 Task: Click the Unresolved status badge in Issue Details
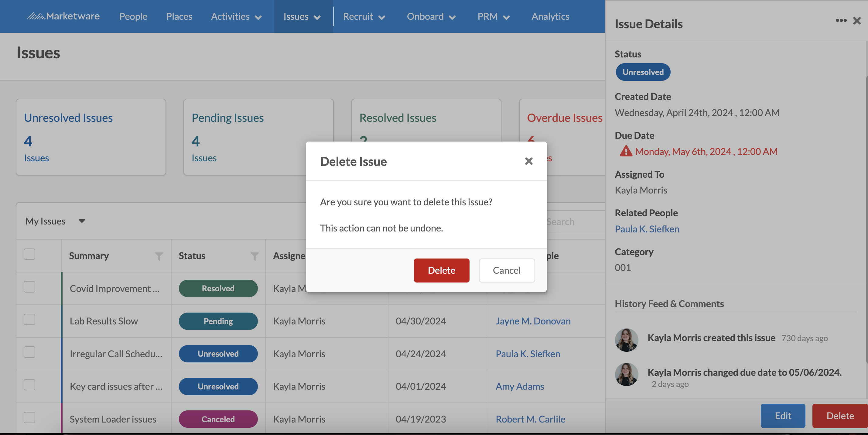coord(643,72)
